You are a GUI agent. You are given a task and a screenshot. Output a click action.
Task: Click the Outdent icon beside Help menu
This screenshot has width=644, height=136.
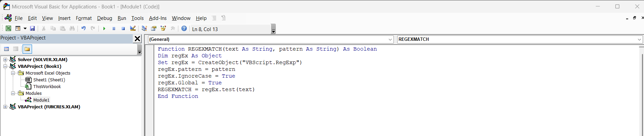[x=224, y=18]
